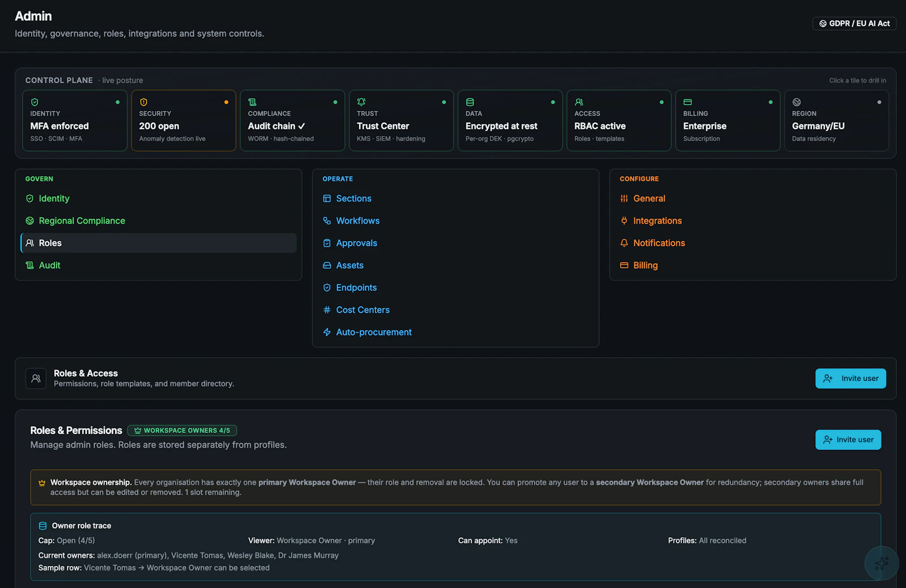
Task: Click the 'Cap: Open (4/5)' text
Action: coord(67,540)
